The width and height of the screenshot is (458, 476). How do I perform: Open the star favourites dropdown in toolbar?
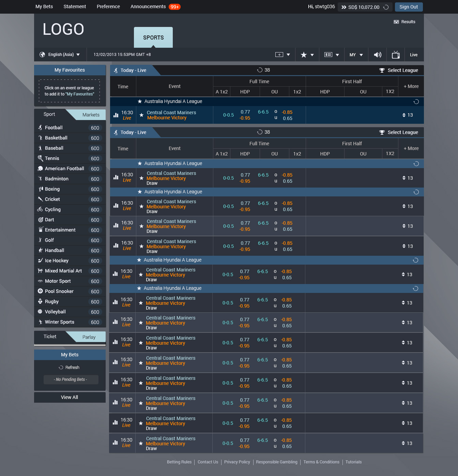(307, 55)
